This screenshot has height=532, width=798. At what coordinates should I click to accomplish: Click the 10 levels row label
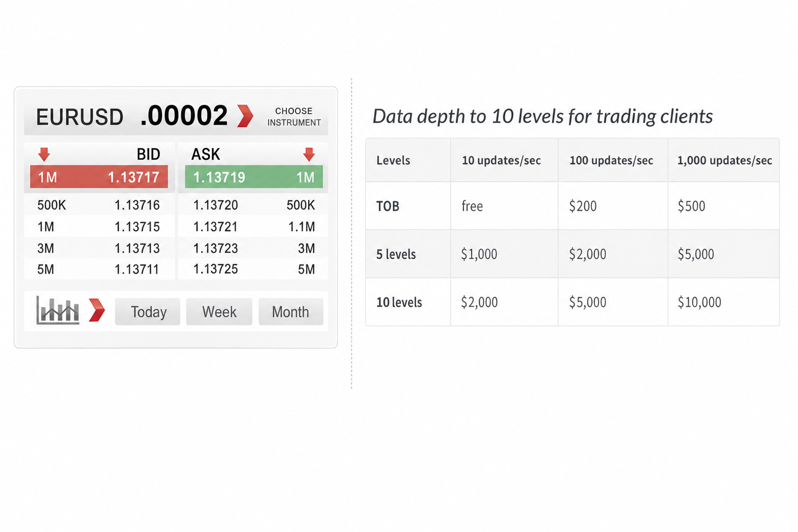pos(399,302)
